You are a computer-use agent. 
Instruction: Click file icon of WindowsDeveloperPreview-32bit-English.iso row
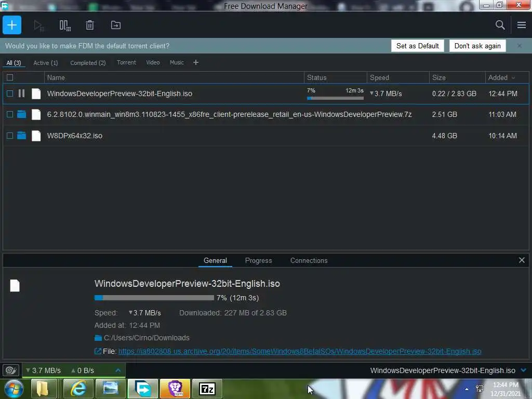[36, 94]
